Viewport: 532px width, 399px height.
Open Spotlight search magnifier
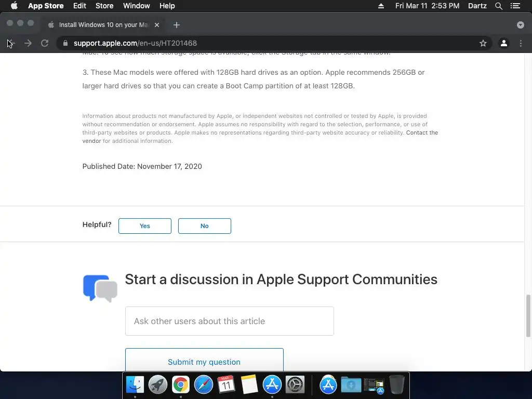click(498, 6)
